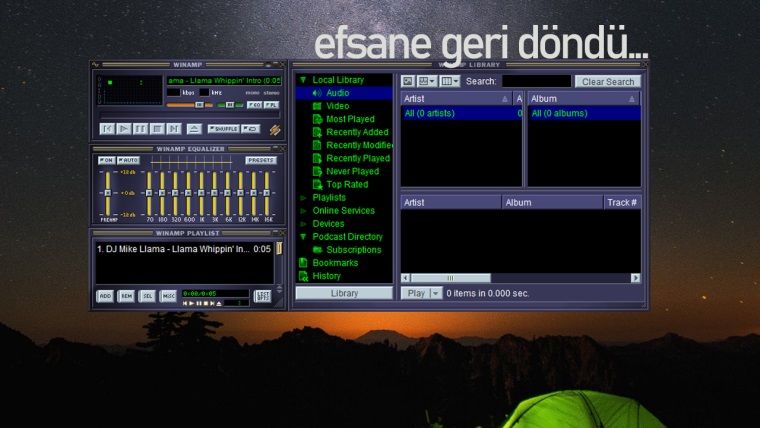This screenshot has height=428, width=760.
Task: Click the library Search input field
Action: [x=537, y=81]
